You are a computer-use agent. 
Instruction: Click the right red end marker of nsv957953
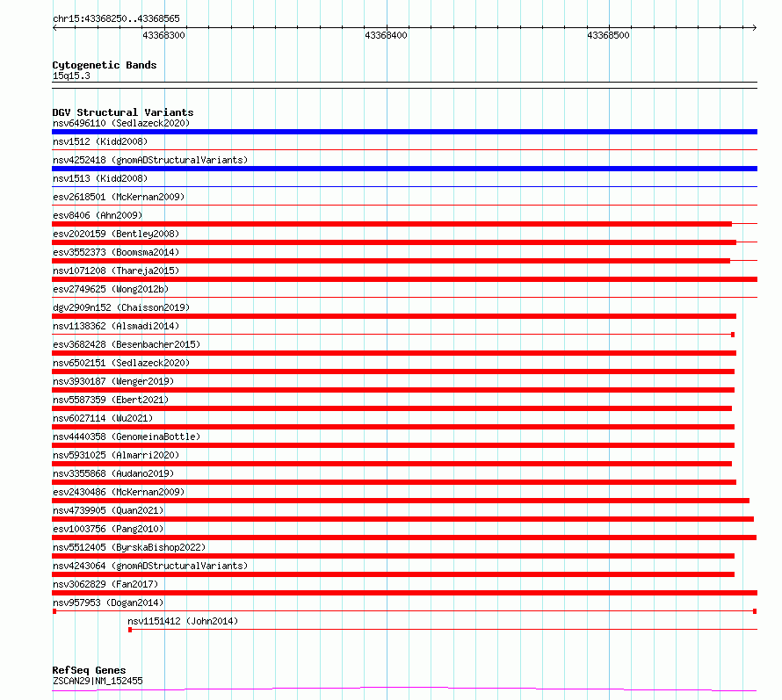point(755,611)
